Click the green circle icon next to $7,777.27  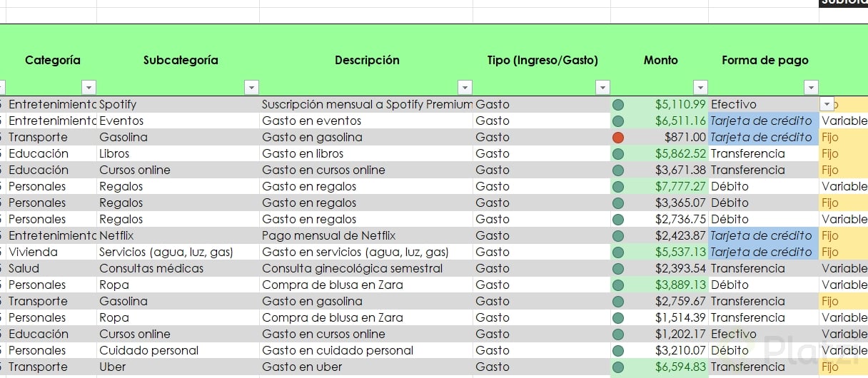pyautogui.click(x=618, y=186)
